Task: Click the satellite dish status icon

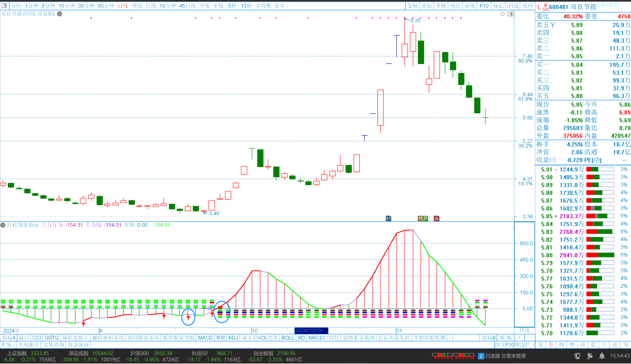Action: pos(590,356)
